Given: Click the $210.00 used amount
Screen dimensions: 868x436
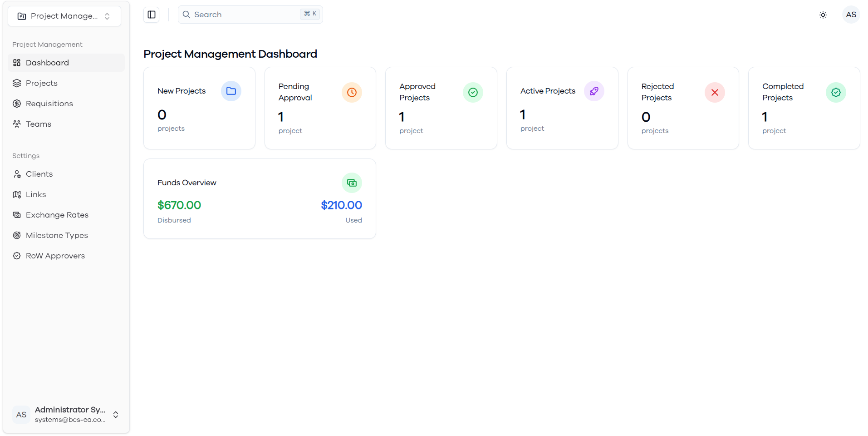Looking at the screenshot, I should (341, 205).
